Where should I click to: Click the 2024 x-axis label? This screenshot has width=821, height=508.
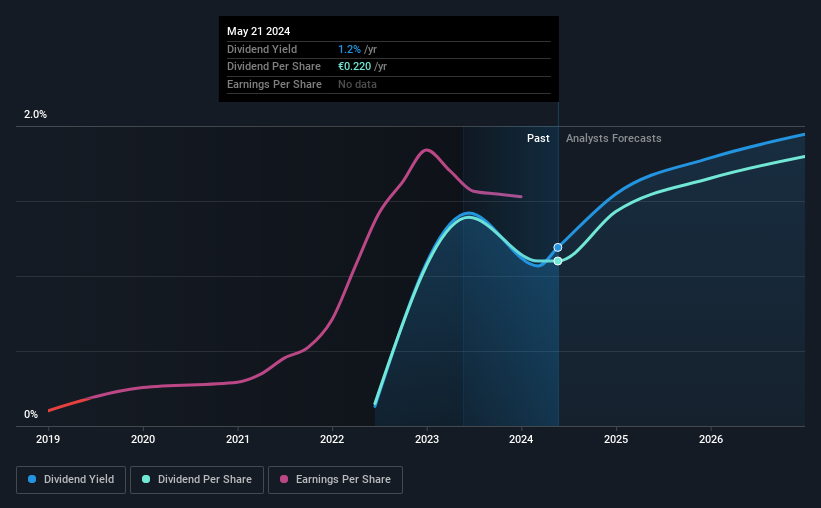[x=521, y=439]
